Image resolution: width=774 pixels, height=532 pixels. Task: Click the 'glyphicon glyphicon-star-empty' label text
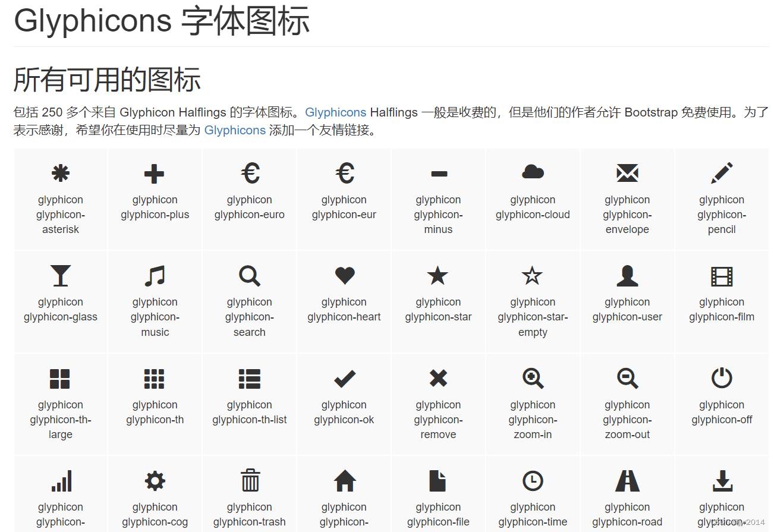[533, 317]
